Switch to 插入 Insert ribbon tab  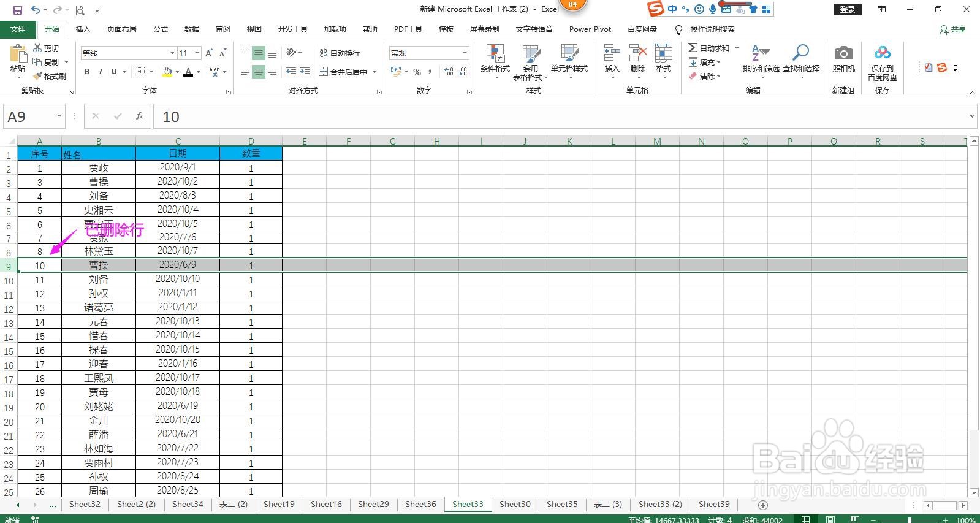click(83, 29)
